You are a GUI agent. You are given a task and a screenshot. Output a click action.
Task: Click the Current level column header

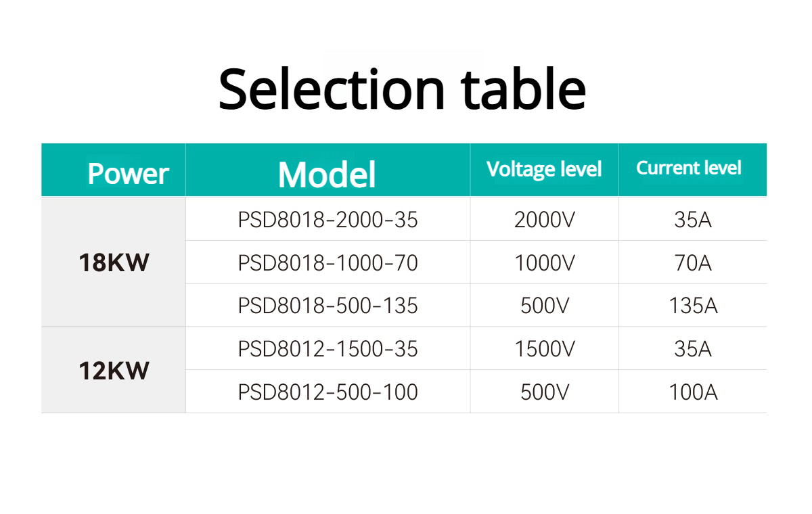pos(689,168)
